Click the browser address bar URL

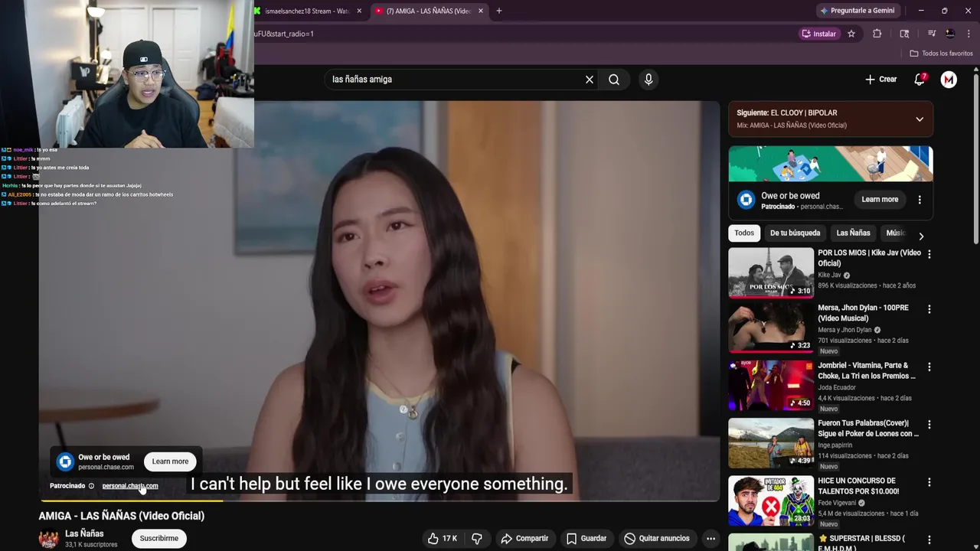click(x=521, y=34)
